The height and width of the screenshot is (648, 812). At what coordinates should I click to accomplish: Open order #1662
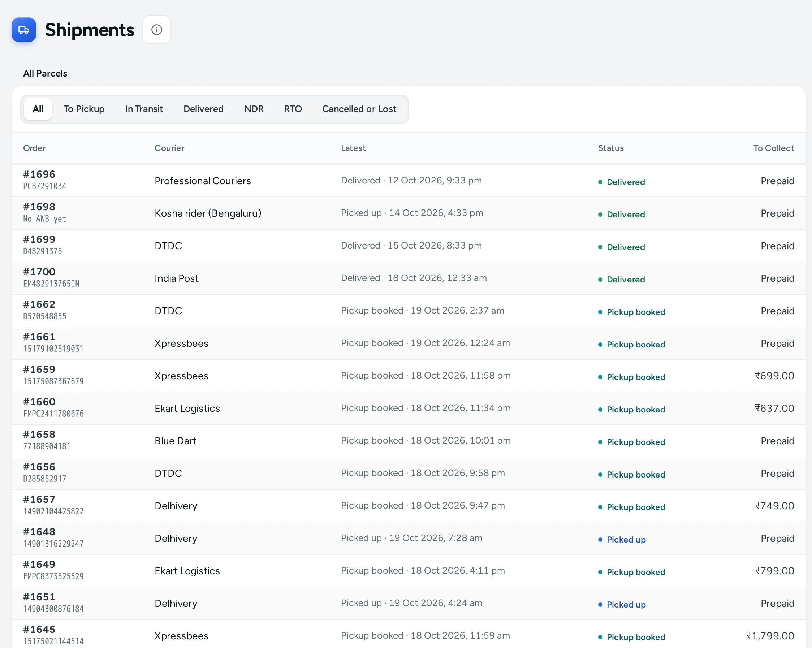tap(39, 304)
